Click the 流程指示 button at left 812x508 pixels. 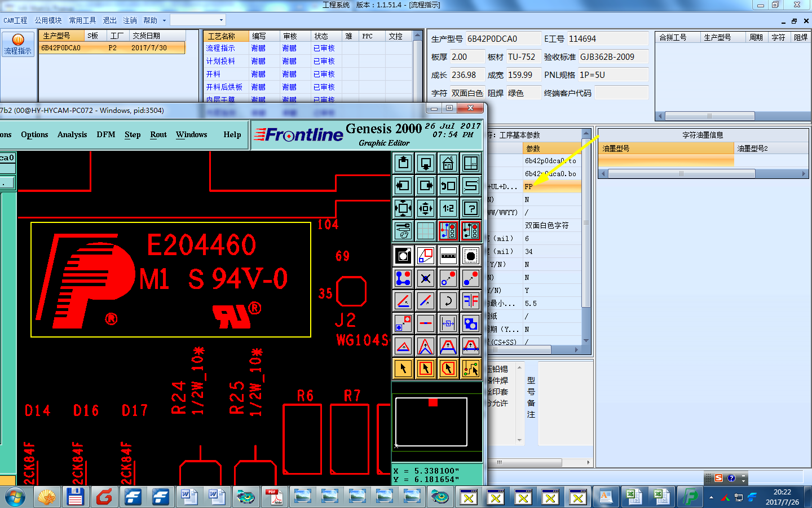pyautogui.click(x=18, y=44)
